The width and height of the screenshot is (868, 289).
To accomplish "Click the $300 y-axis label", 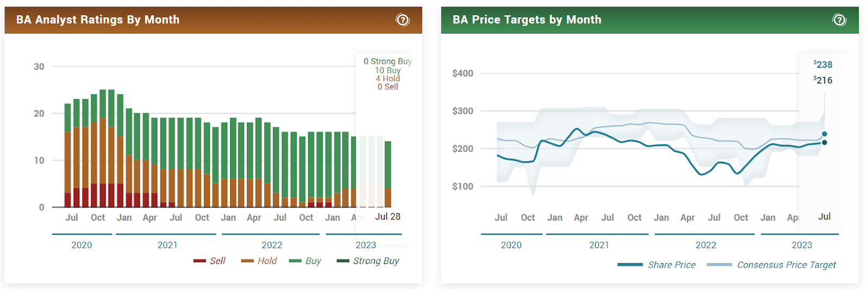I will [x=463, y=111].
